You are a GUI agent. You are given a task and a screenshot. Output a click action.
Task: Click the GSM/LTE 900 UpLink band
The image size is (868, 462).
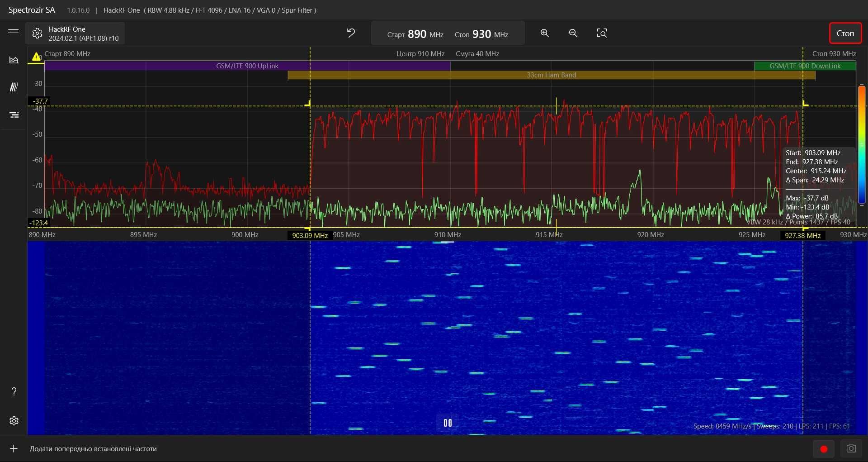[247, 66]
